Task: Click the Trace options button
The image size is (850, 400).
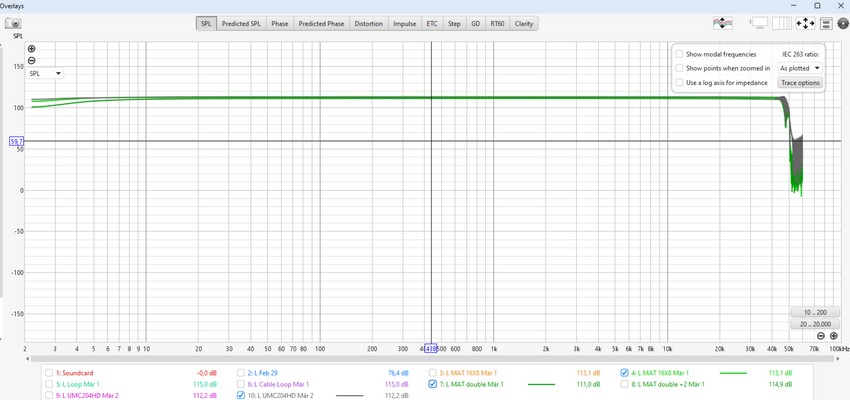Action: pyautogui.click(x=800, y=82)
